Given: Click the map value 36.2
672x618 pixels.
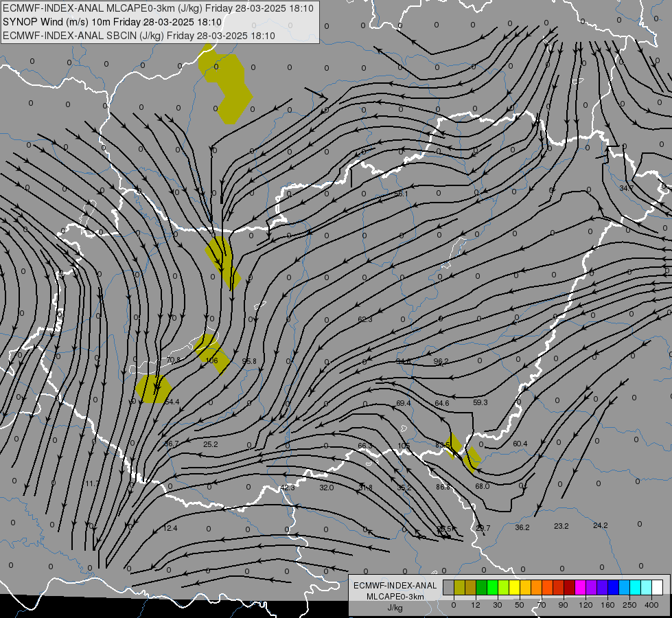Looking at the screenshot, I should [x=522, y=528].
